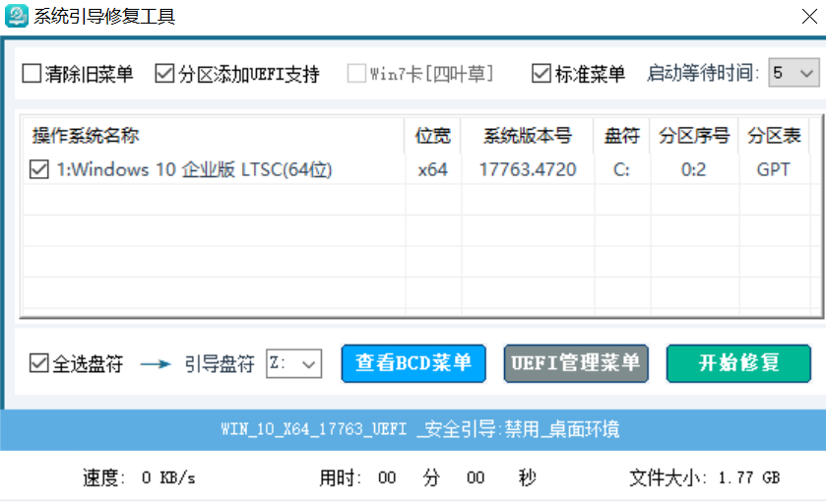
Task: Toggle the 全选盘符 checkbox
Action: [x=39, y=363]
